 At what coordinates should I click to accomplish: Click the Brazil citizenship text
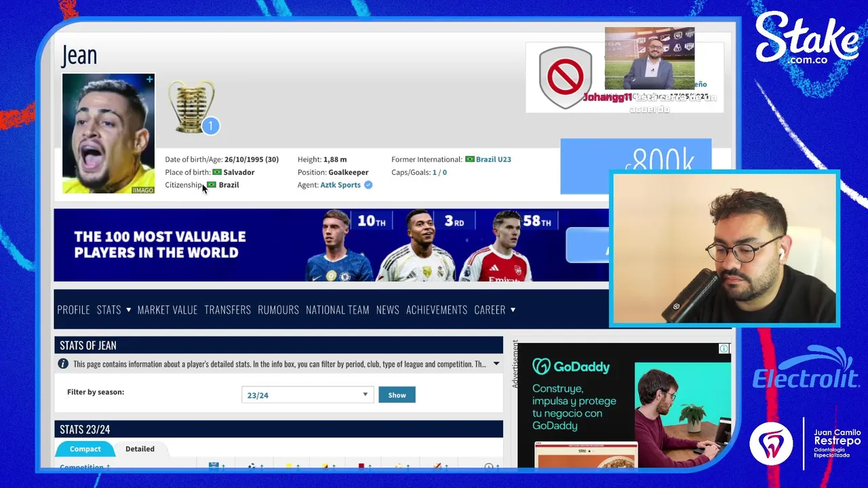[229, 185]
